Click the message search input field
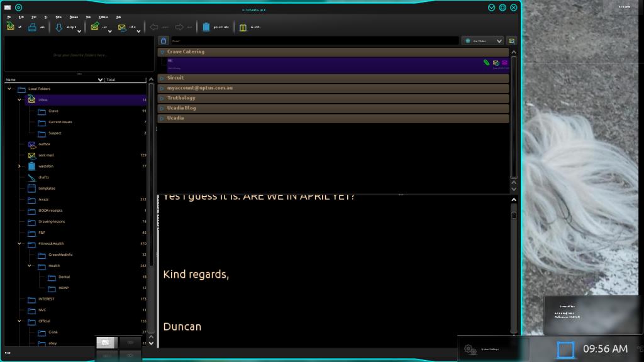This screenshot has height=362, width=644. click(x=314, y=41)
